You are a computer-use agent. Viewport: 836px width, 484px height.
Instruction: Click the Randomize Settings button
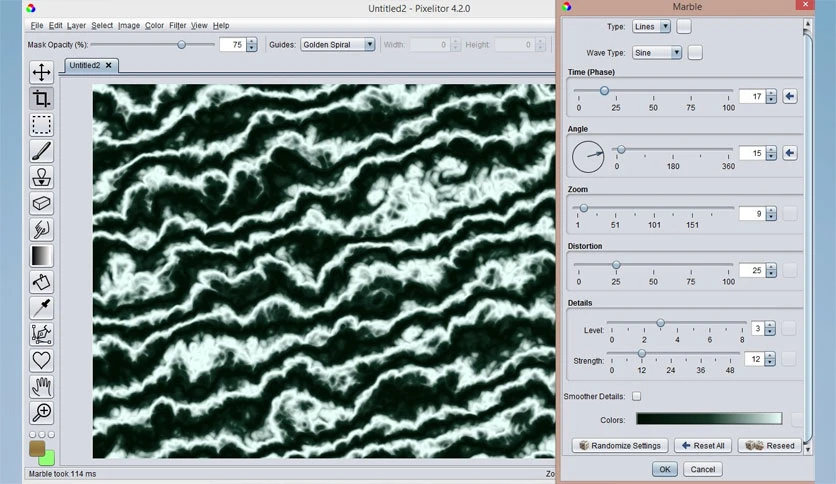[x=620, y=445]
